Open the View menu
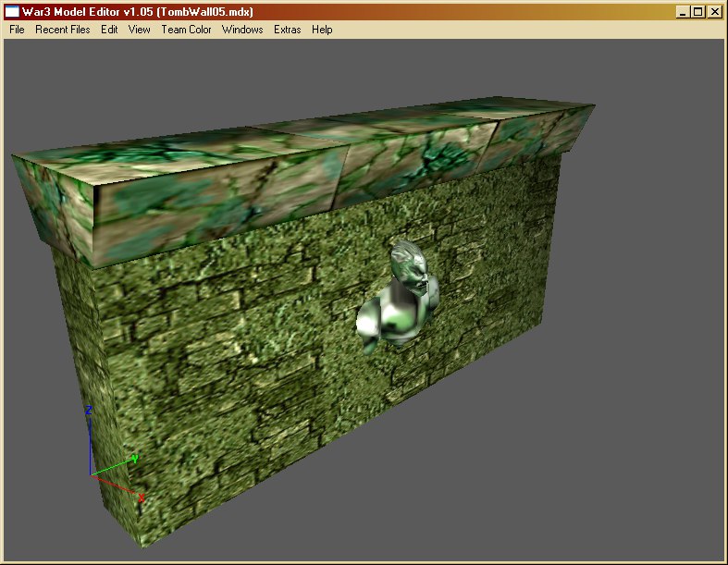 [140, 30]
